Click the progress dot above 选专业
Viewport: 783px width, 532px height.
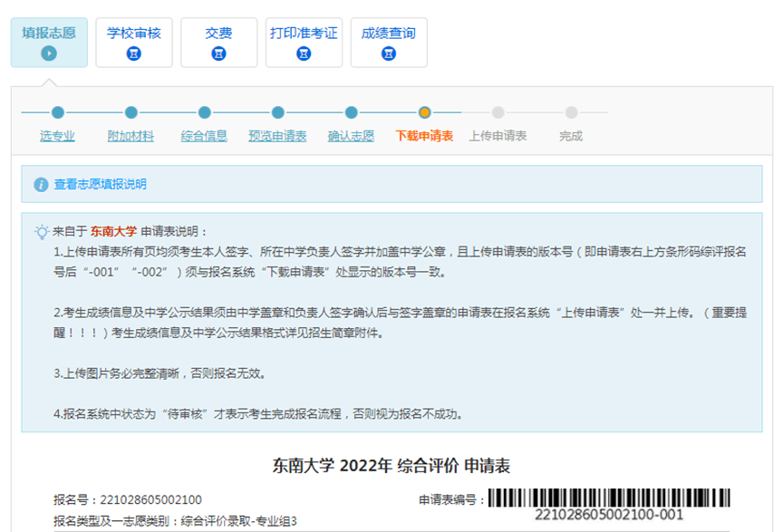point(58,112)
